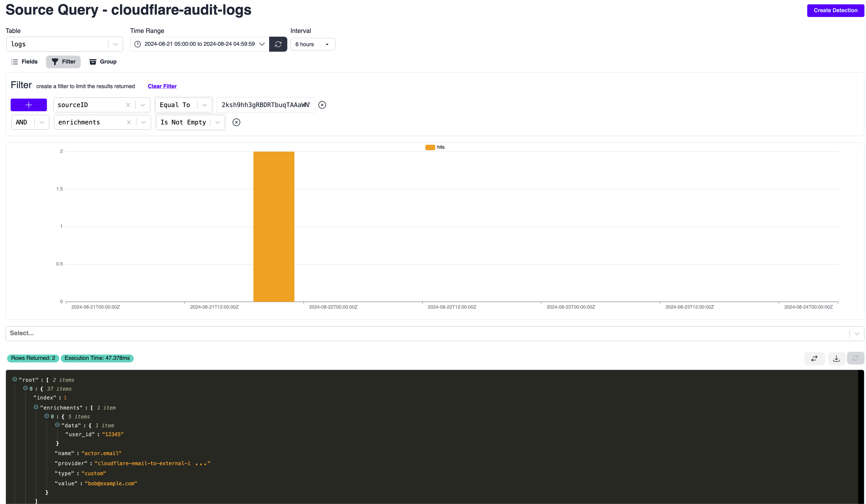Click the download results icon
The height and width of the screenshot is (504, 866).
836,358
